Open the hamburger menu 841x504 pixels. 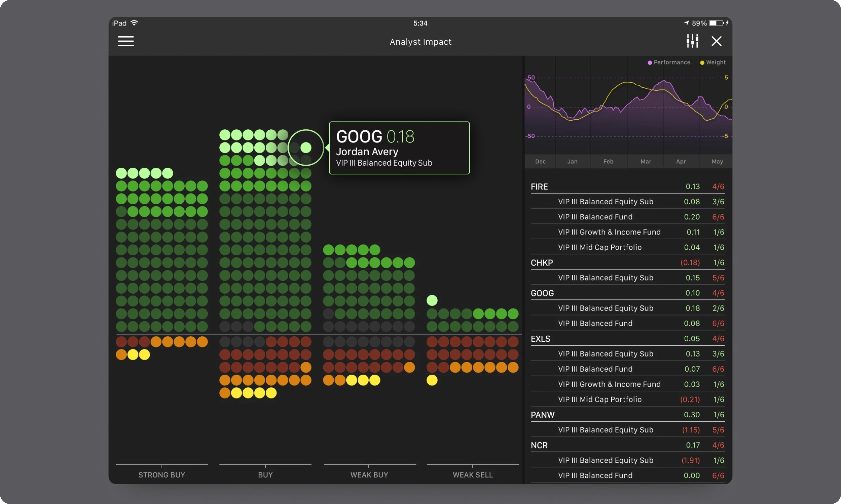point(126,41)
